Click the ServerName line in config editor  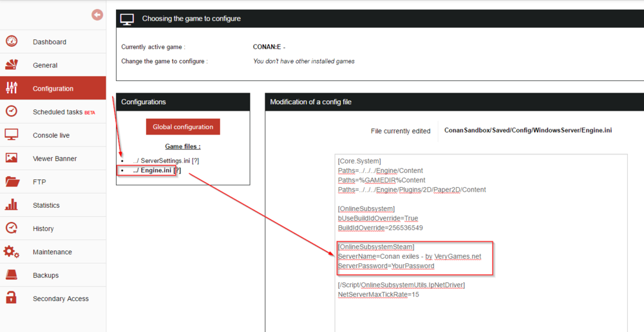[409, 256]
